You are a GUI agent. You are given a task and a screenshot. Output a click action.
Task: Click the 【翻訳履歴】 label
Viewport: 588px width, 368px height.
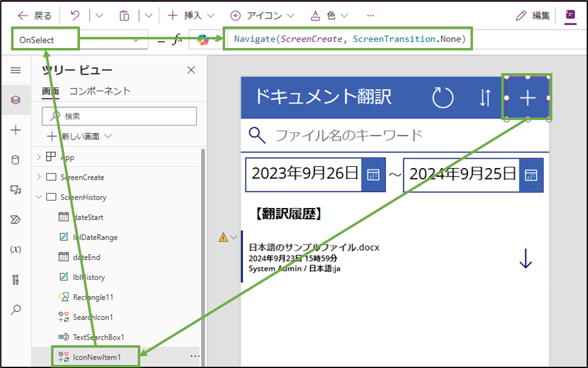tap(288, 214)
